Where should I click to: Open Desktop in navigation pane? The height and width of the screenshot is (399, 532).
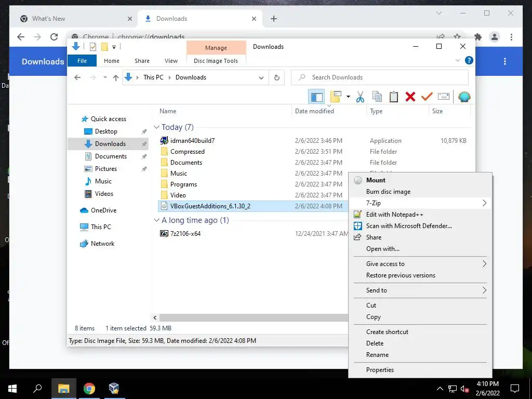[x=106, y=131]
